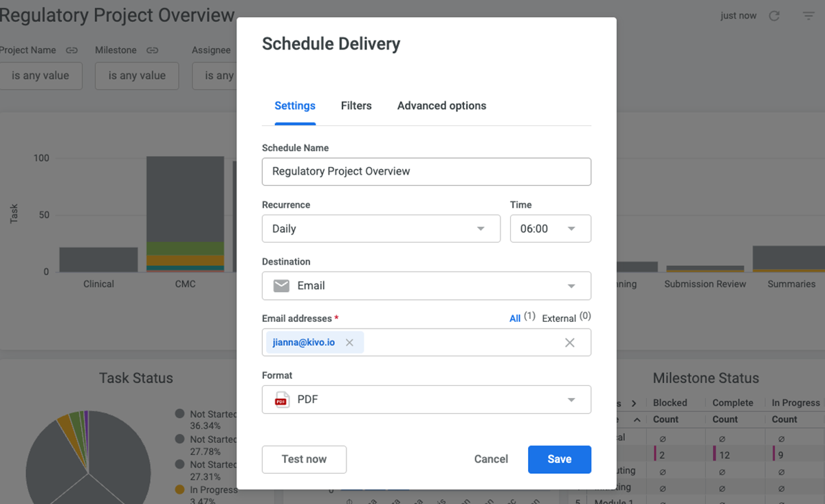Switch to the Filters tab
825x504 pixels.
356,106
